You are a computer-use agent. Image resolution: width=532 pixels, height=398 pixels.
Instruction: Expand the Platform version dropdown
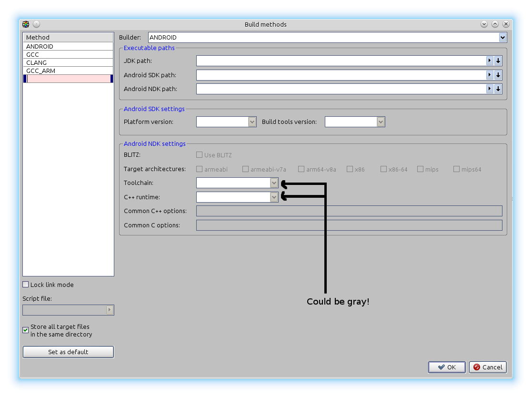(x=252, y=122)
